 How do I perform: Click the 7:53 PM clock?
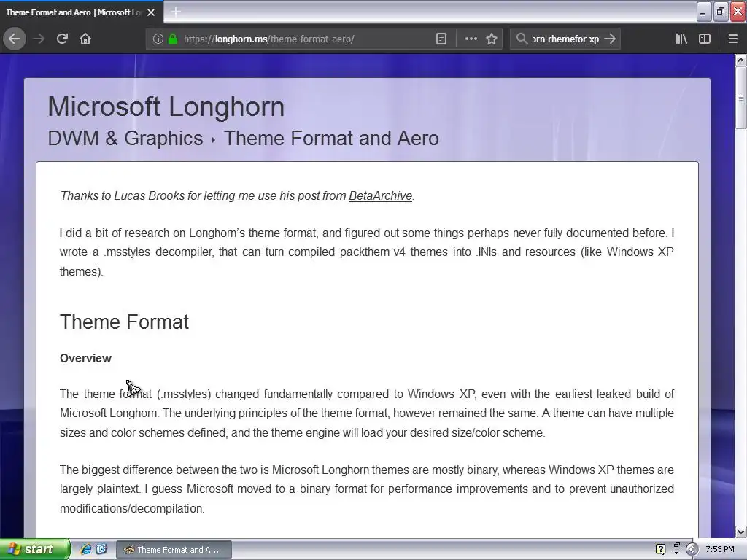point(719,549)
